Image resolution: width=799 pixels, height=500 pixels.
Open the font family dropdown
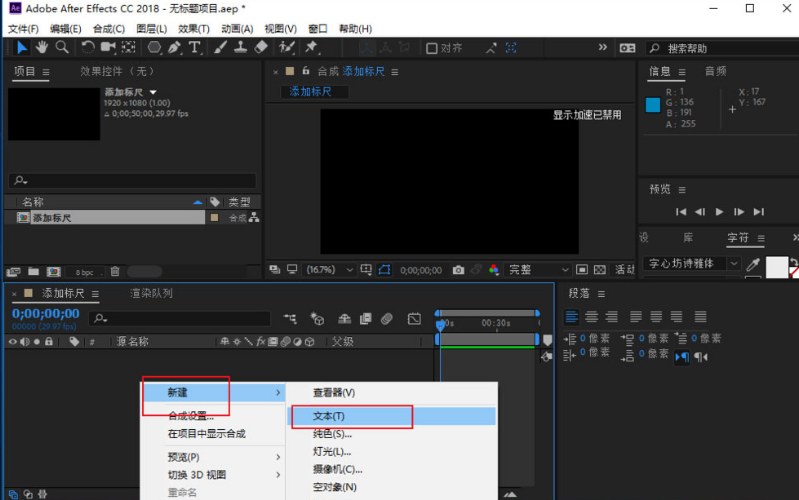(x=693, y=264)
